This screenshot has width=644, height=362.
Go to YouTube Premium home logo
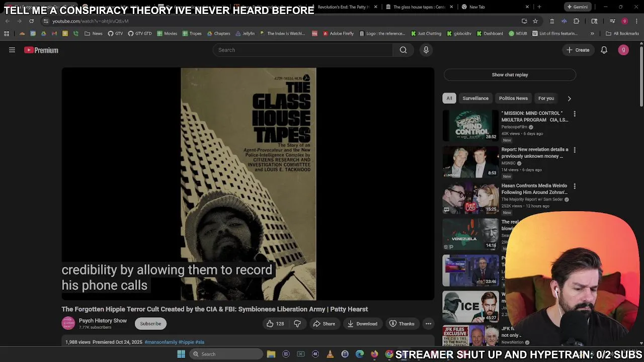coord(41,50)
